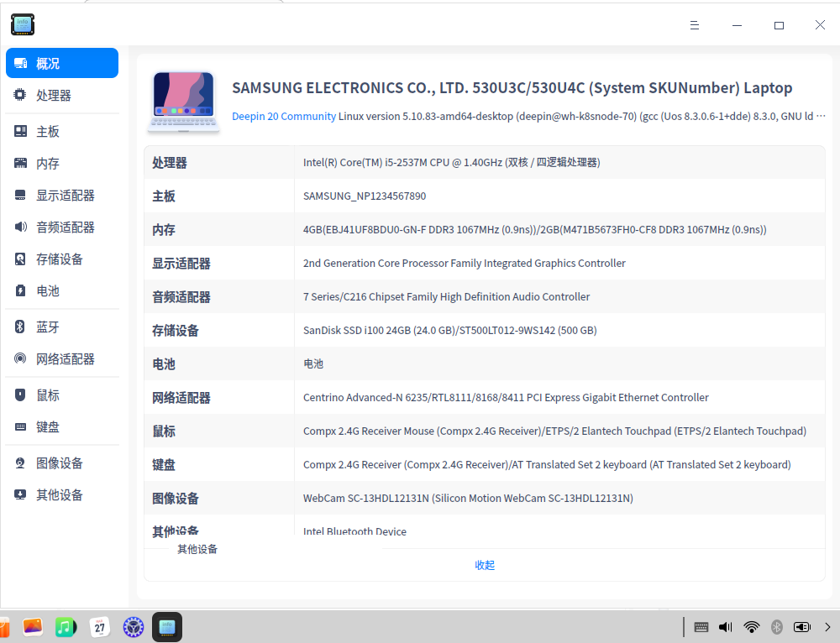Click the Intel Bluetooth Device value

pos(354,531)
